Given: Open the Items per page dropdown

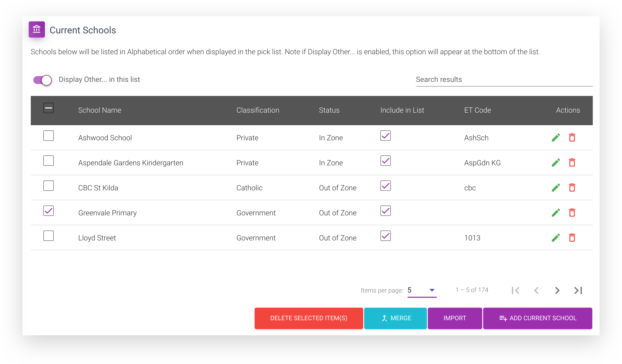Looking at the screenshot, I should (422, 290).
